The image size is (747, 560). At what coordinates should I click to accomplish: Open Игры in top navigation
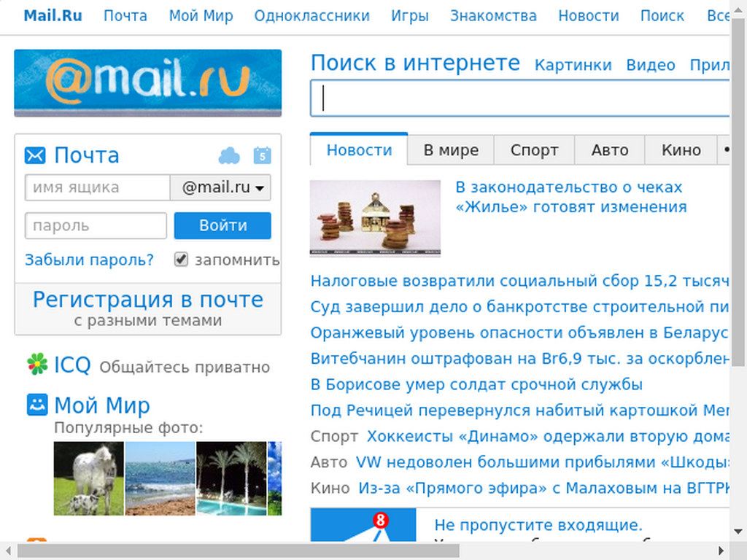[410, 16]
